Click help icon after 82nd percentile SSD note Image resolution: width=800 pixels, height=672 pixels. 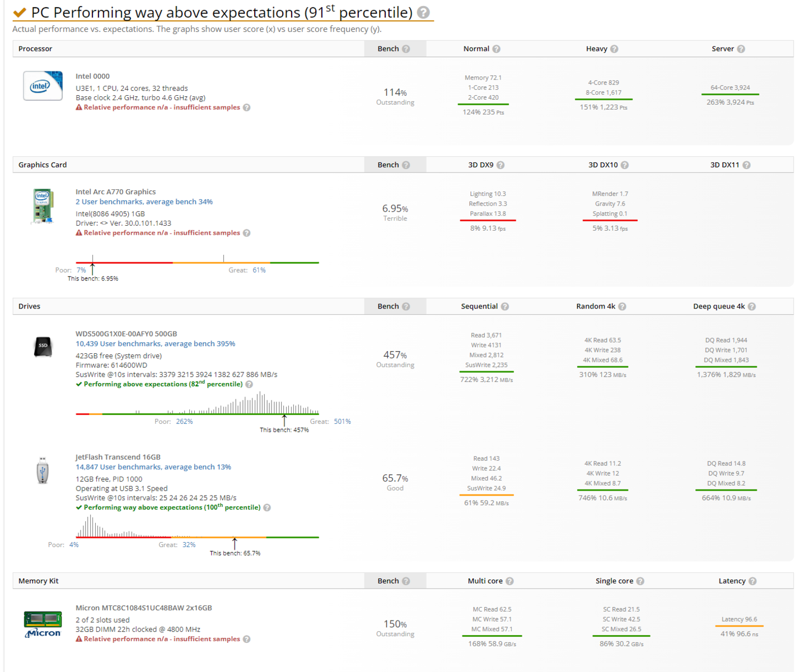point(249,384)
